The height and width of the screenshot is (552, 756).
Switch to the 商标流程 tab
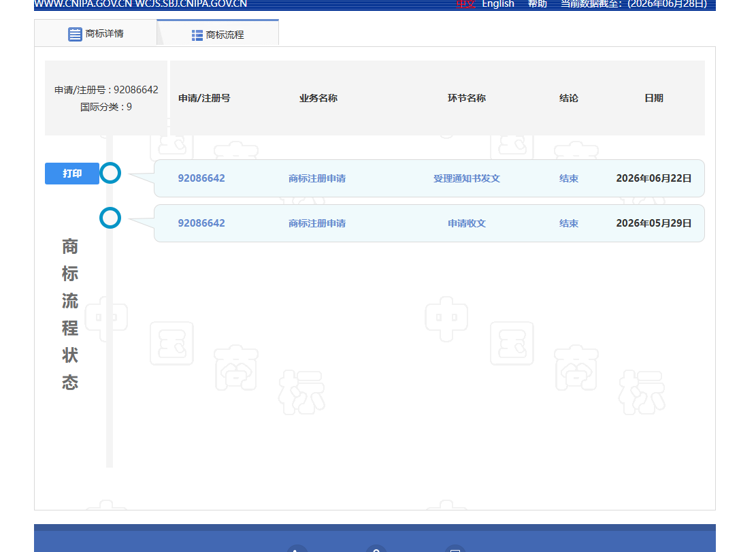(x=218, y=34)
